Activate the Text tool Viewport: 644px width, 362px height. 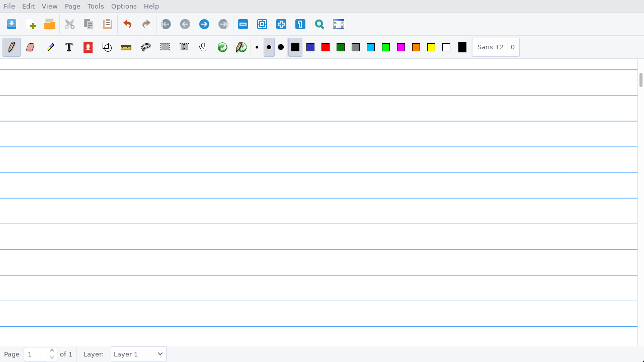pyautogui.click(x=69, y=47)
